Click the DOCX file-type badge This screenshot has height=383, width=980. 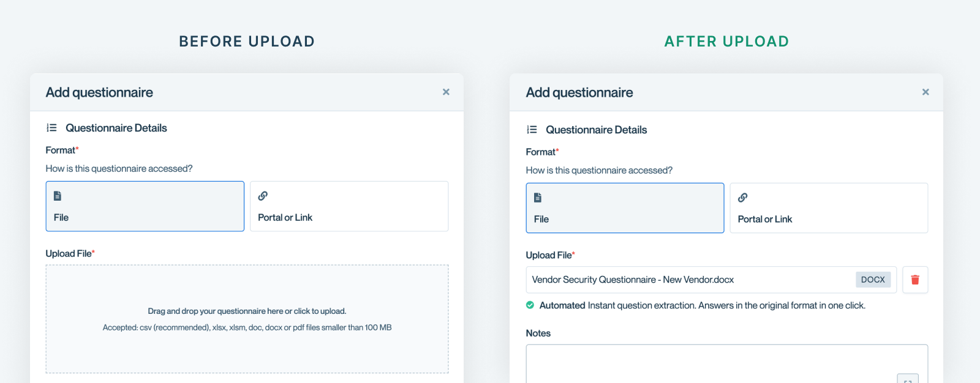[873, 279]
